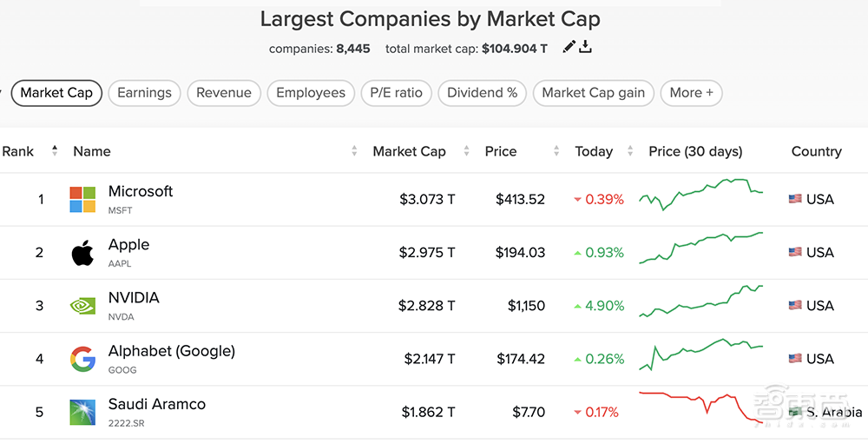Click the Microsoft logo icon
The width and height of the screenshot is (868, 444).
pos(82,200)
